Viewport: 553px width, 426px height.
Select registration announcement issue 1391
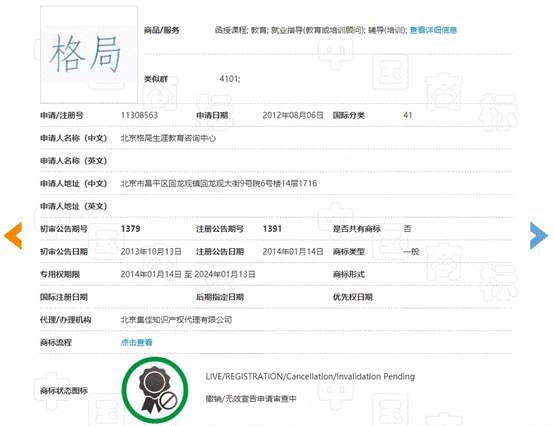coord(272,229)
